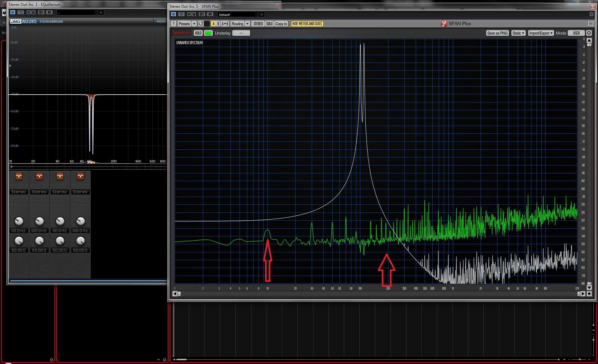
Task: Open the Default preset field in SPAN Plus
Action: (237, 15)
